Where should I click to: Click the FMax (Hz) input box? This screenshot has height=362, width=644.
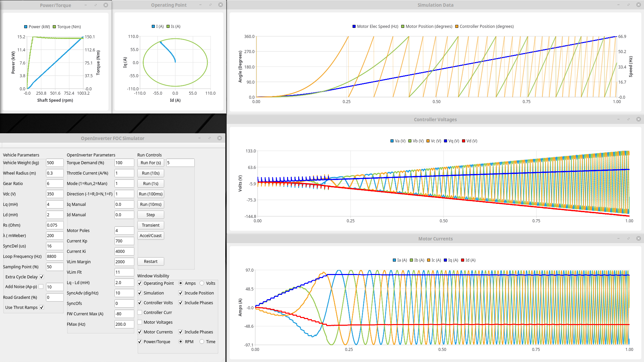point(124,324)
